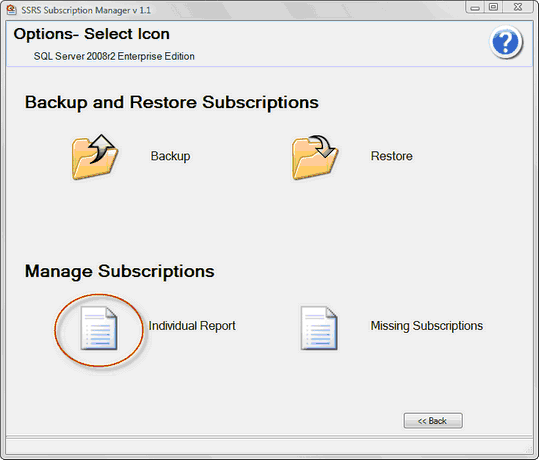Viewport: 539px width, 460px height.
Task: Click the SSRS Subscription Manager title text
Action: (86, 10)
